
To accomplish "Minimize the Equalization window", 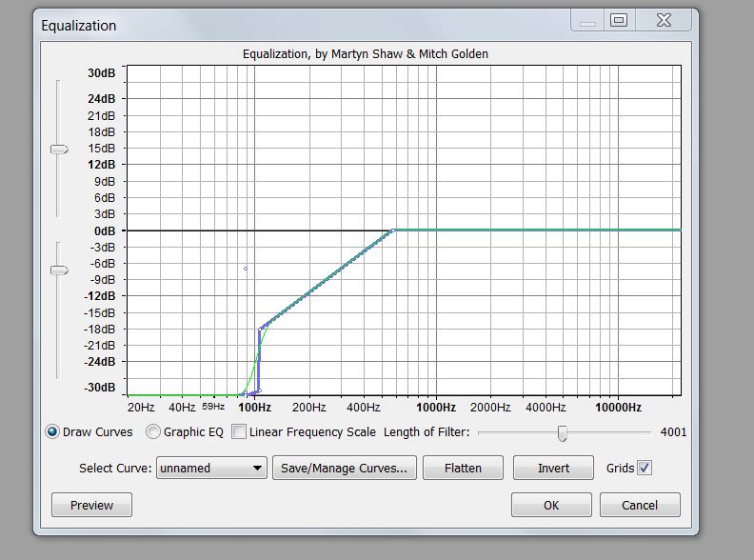I will [x=587, y=20].
